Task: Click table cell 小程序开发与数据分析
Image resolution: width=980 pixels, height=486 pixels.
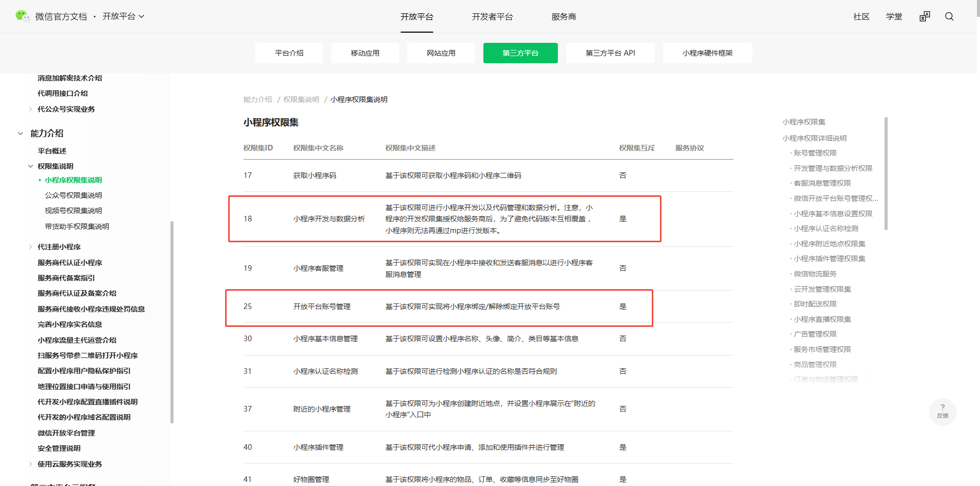Action: [x=329, y=219]
